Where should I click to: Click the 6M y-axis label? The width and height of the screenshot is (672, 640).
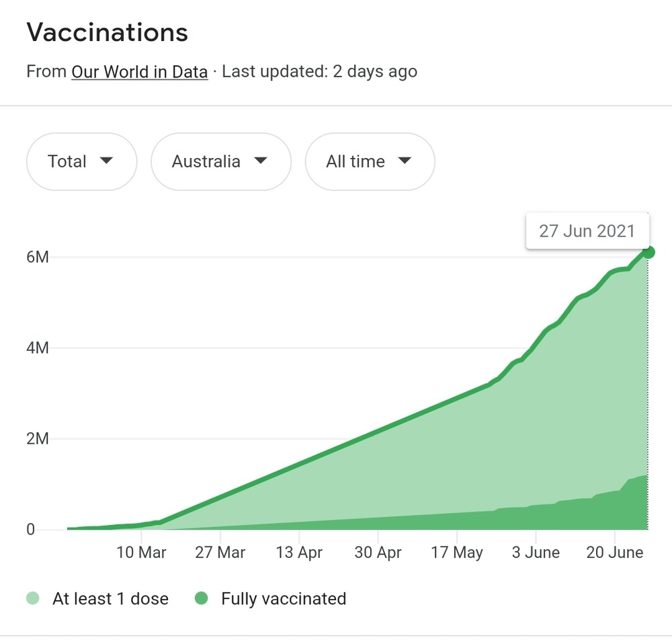38,257
